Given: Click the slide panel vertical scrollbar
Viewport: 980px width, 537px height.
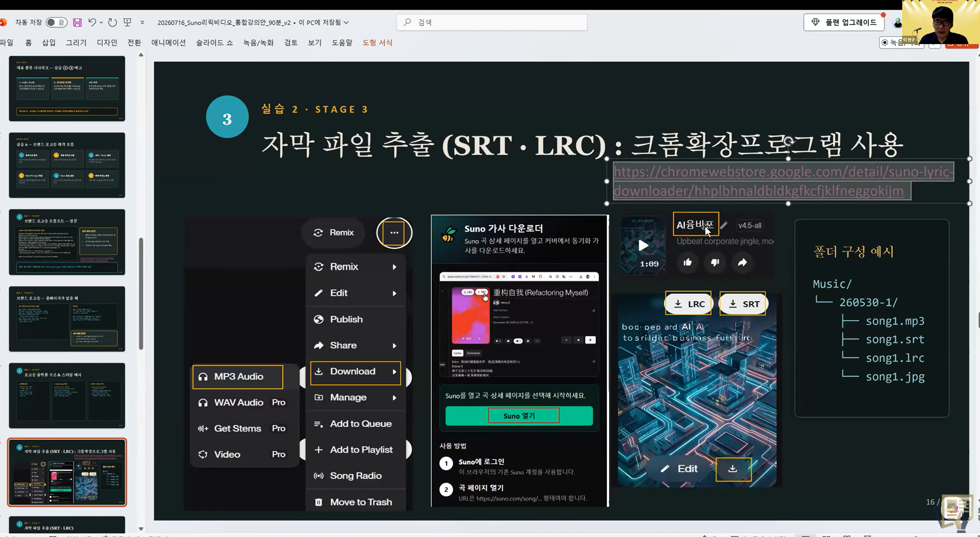Looking at the screenshot, I should point(141,293).
